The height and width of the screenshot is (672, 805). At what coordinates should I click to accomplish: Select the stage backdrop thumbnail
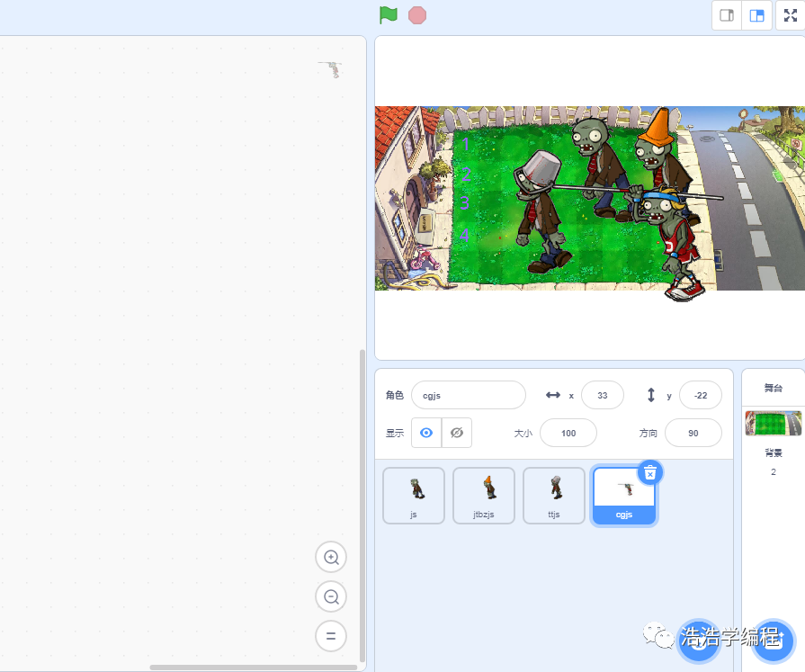pyautogui.click(x=774, y=424)
